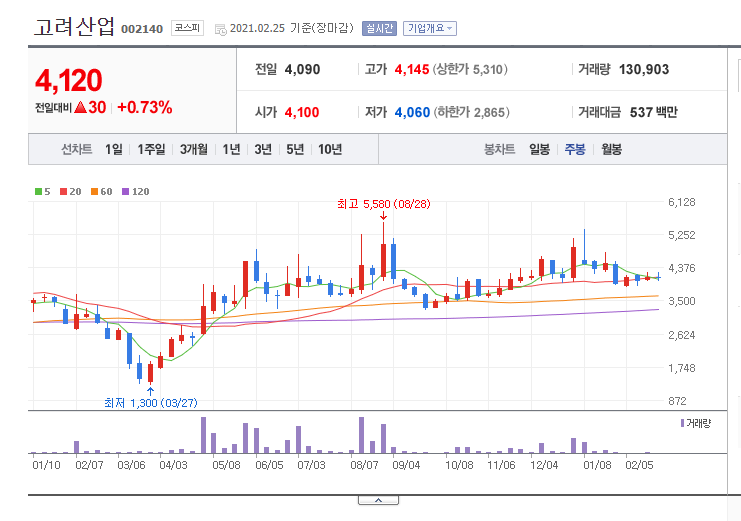Click the 거래량 volume legend marker
Screen dimensions: 741x521
(682, 423)
